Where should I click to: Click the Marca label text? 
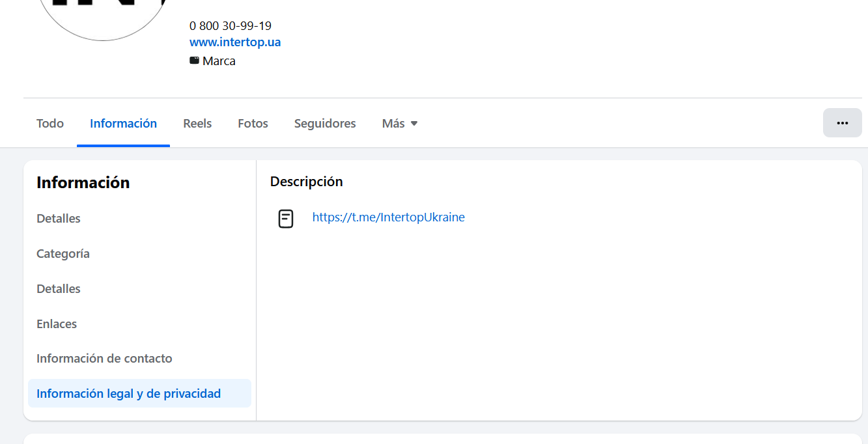[x=219, y=61]
